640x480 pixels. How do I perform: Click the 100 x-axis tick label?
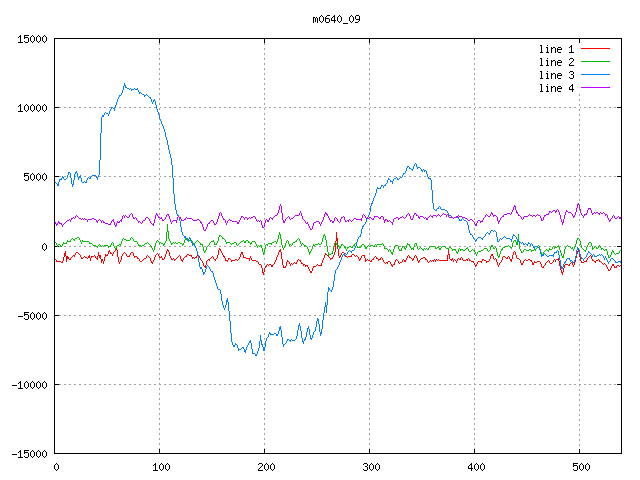(x=160, y=467)
